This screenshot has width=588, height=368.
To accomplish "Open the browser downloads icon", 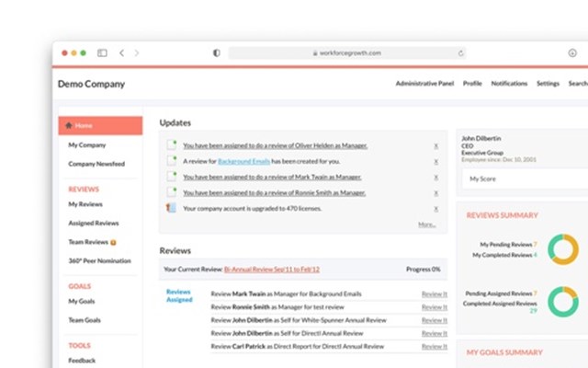I will [x=572, y=53].
